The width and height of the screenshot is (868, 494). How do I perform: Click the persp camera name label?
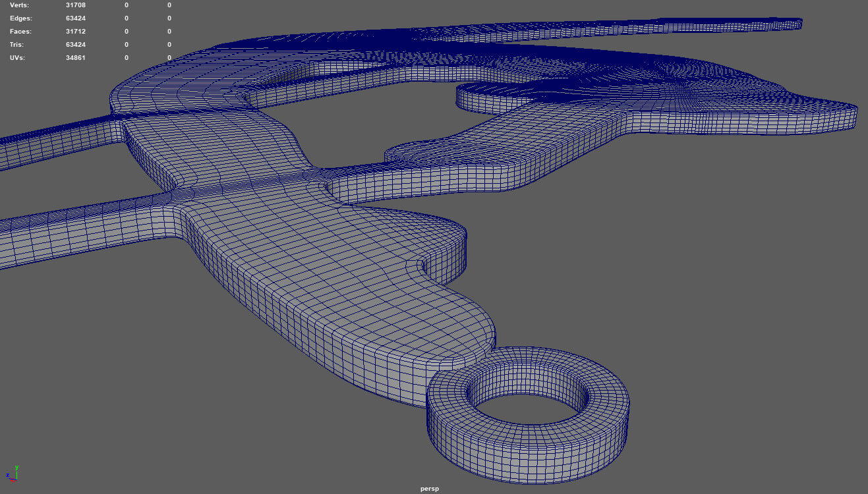[x=429, y=489]
